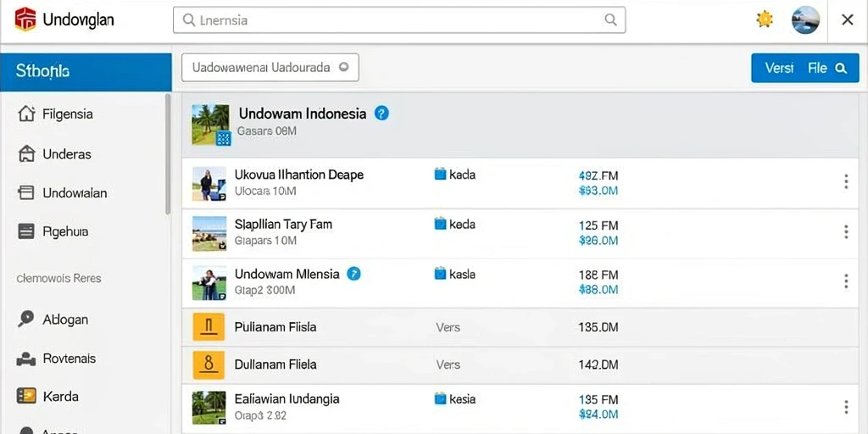
Task: Click the Pulianam Flisla folder name
Action: point(275,326)
